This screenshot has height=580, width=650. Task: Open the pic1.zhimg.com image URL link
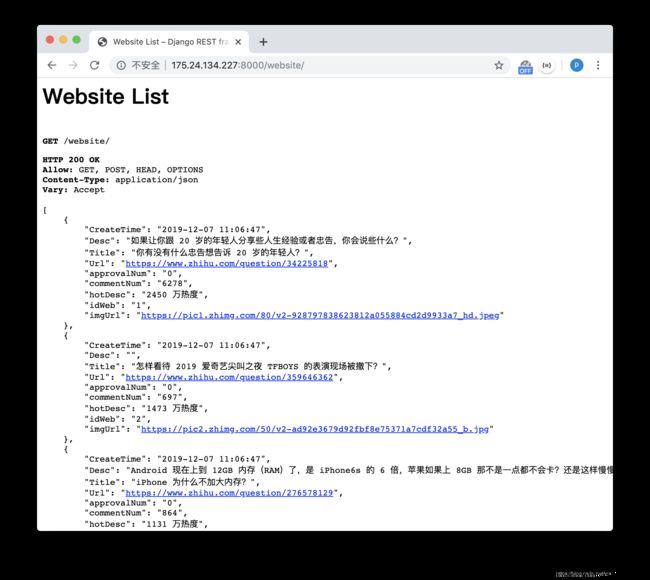320,315
